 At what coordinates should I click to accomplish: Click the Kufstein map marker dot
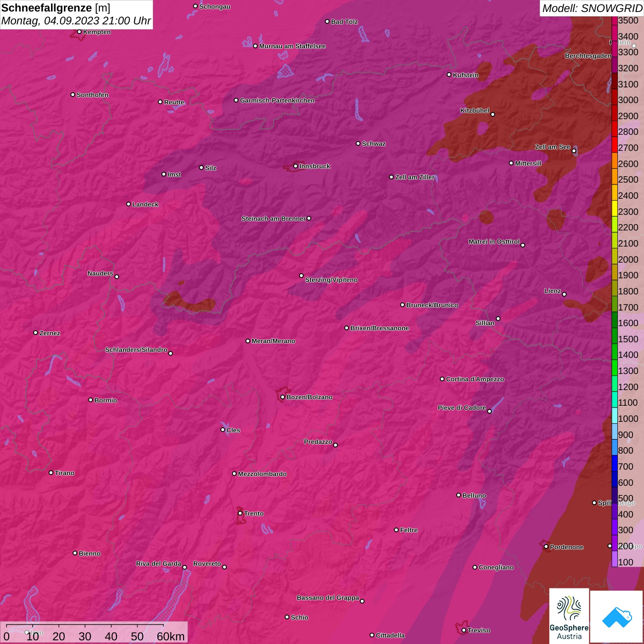[449, 75]
